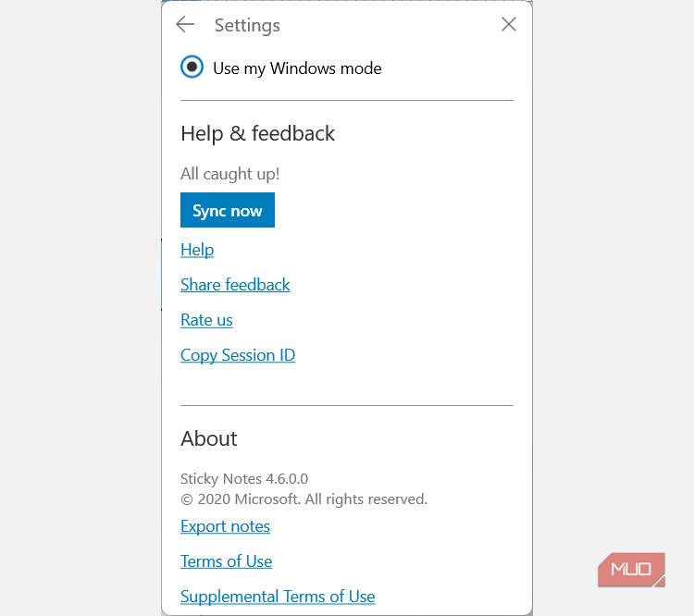Screen dimensions: 694x616
Task: Open the Help link
Action: pyautogui.click(x=197, y=250)
